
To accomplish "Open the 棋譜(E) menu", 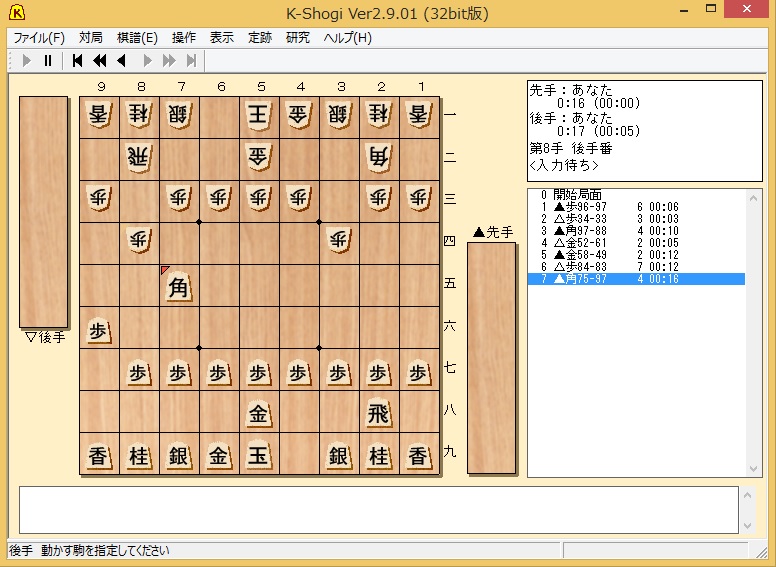I will [x=137, y=38].
